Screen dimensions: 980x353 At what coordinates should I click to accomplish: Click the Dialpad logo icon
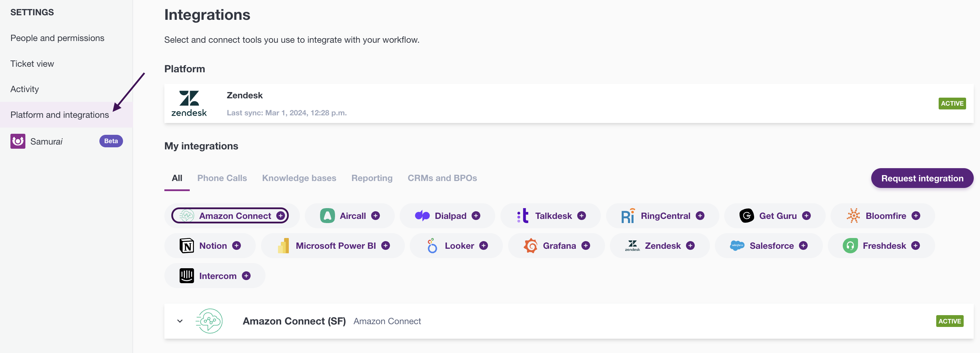pyautogui.click(x=422, y=216)
